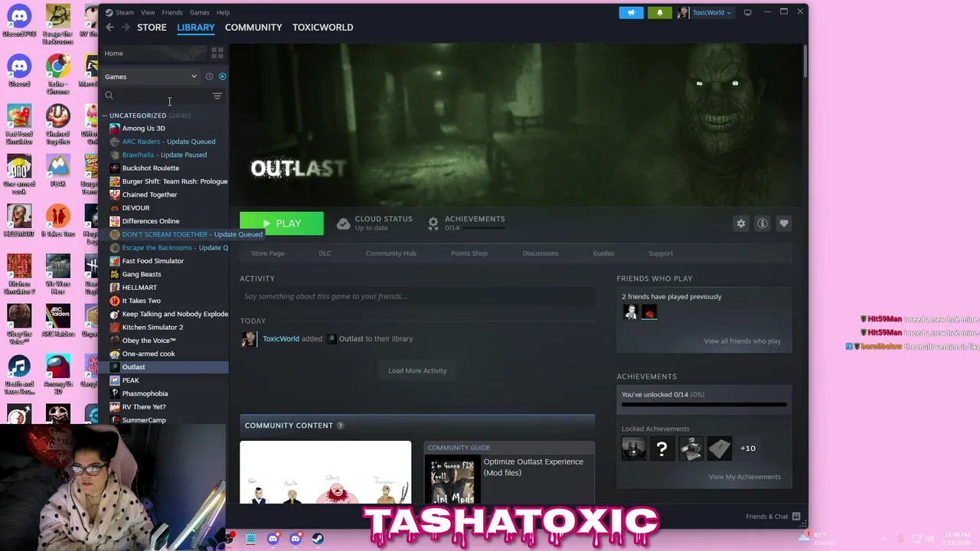Collapse the UNCATEGORIZED games category
This screenshot has width=980, height=551.
coord(105,116)
